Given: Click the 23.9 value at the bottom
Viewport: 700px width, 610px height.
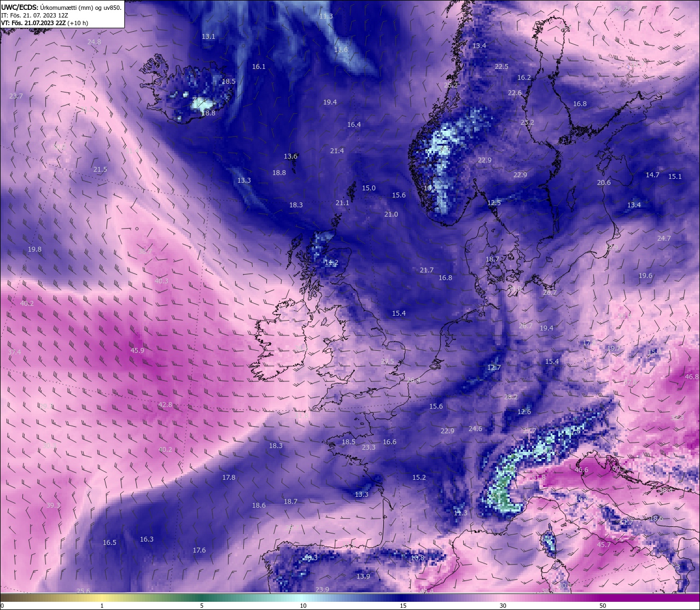Looking at the screenshot, I should point(322,590).
